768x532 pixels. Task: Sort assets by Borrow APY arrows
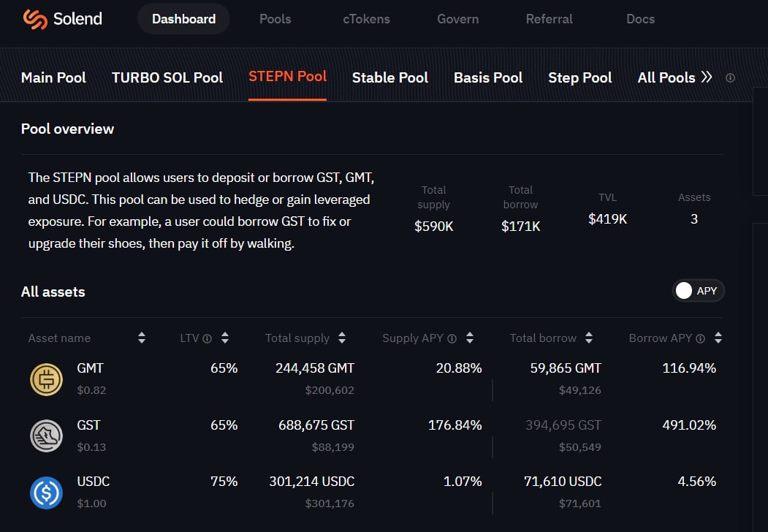click(x=718, y=338)
